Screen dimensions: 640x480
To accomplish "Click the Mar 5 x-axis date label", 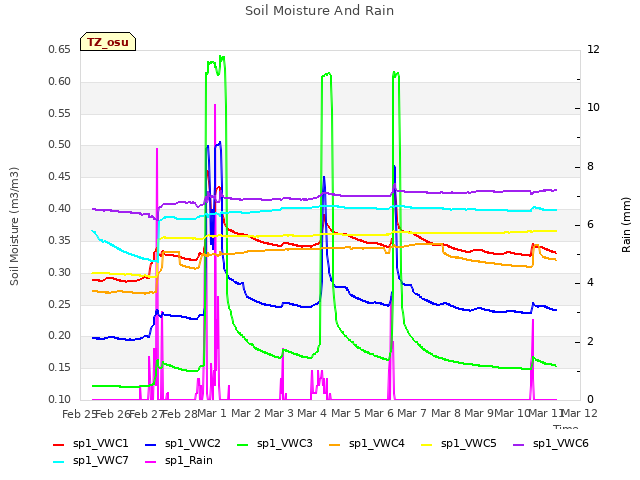I will click(x=346, y=413).
